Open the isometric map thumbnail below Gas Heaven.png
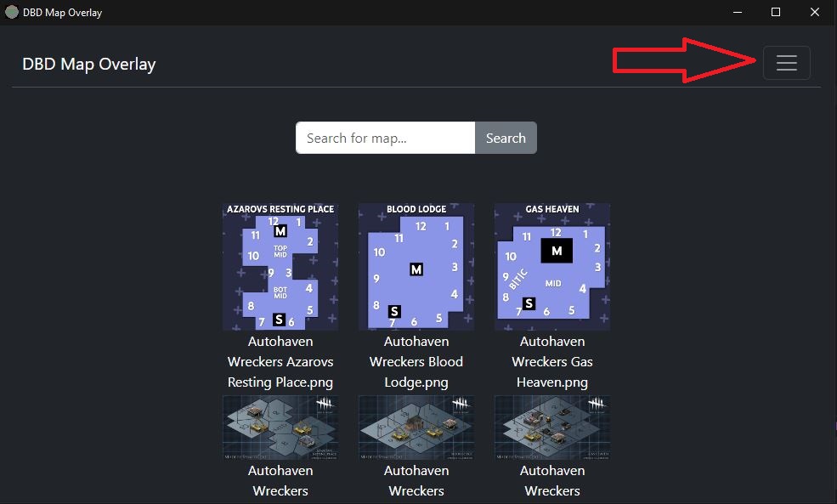This screenshot has height=504, width=837. [552, 428]
